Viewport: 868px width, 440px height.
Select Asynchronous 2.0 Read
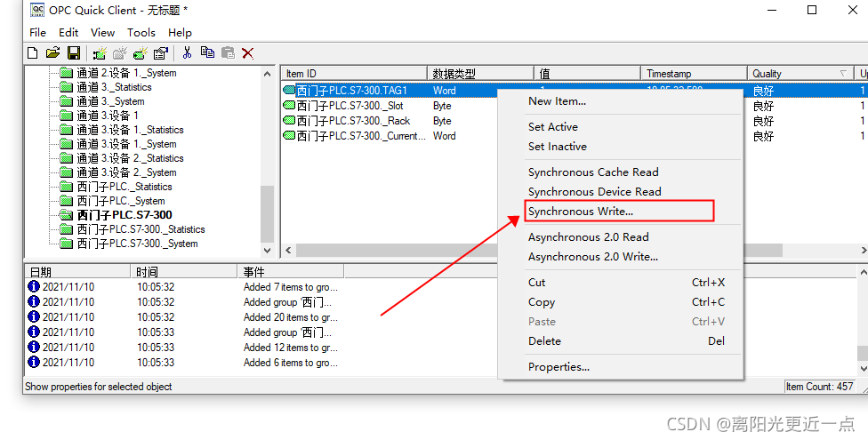pos(620,236)
